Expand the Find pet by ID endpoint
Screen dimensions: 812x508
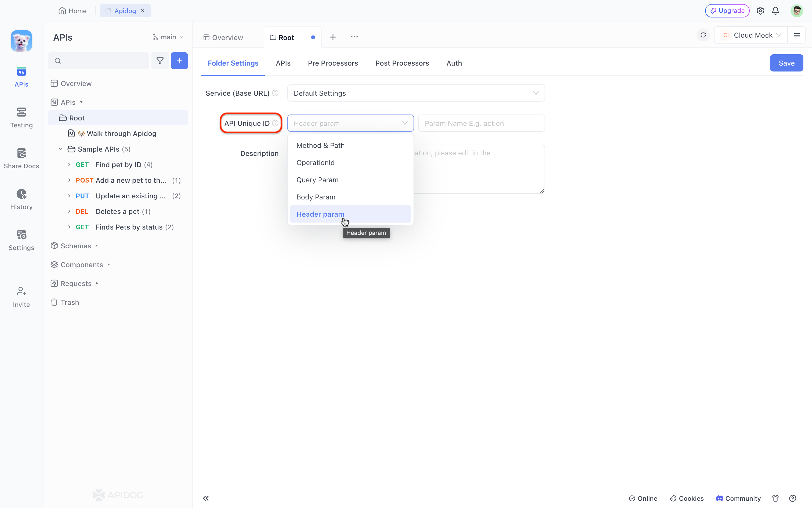coord(69,164)
